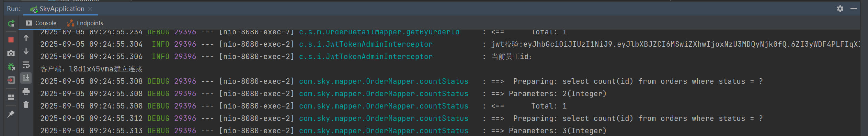This screenshot has width=868, height=136.
Task: Click the 09:24:55.312 'Preparing: select count(id)' SQL text
Action: pyautogui.click(x=638, y=118)
